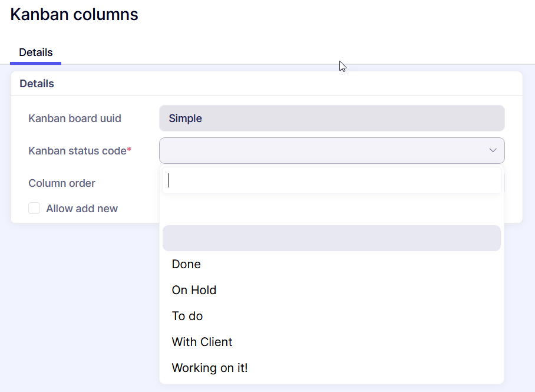Click the Kanban columns page title
This screenshot has width=535, height=392.
[x=74, y=14]
